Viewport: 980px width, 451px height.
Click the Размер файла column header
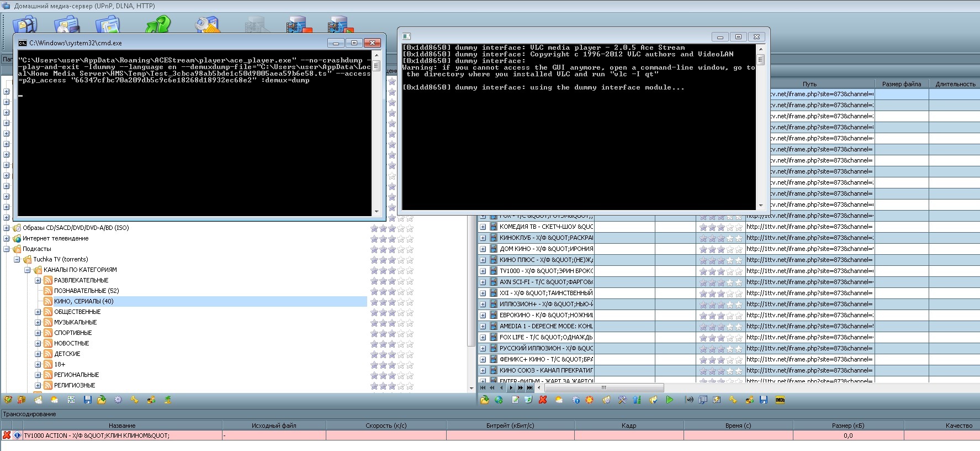coord(901,84)
